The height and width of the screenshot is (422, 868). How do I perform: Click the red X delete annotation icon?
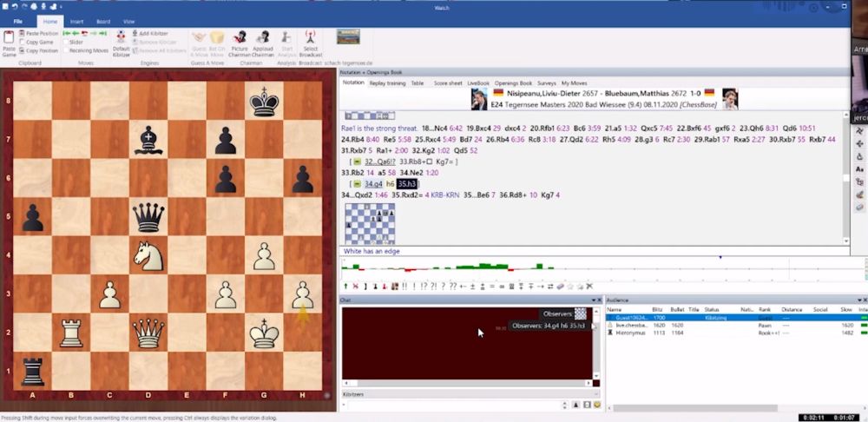[357, 286]
